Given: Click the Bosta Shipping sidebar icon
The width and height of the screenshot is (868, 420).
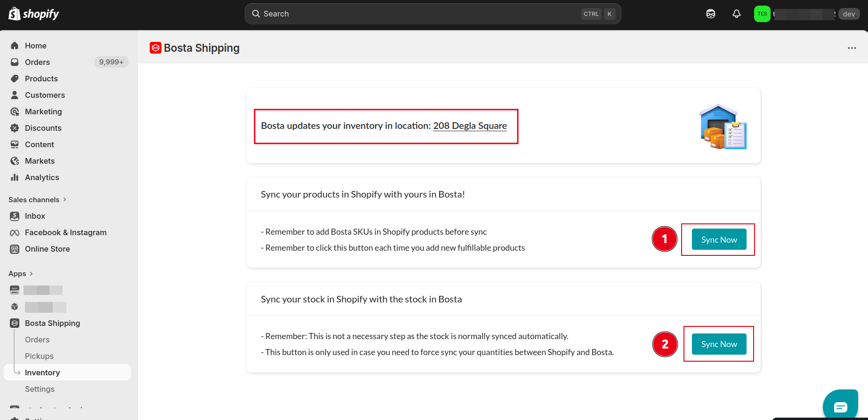Looking at the screenshot, I should [15, 323].
